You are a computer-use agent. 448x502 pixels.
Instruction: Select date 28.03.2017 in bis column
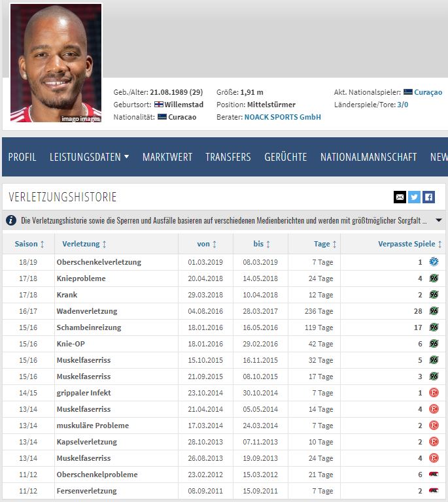point(260,311)
